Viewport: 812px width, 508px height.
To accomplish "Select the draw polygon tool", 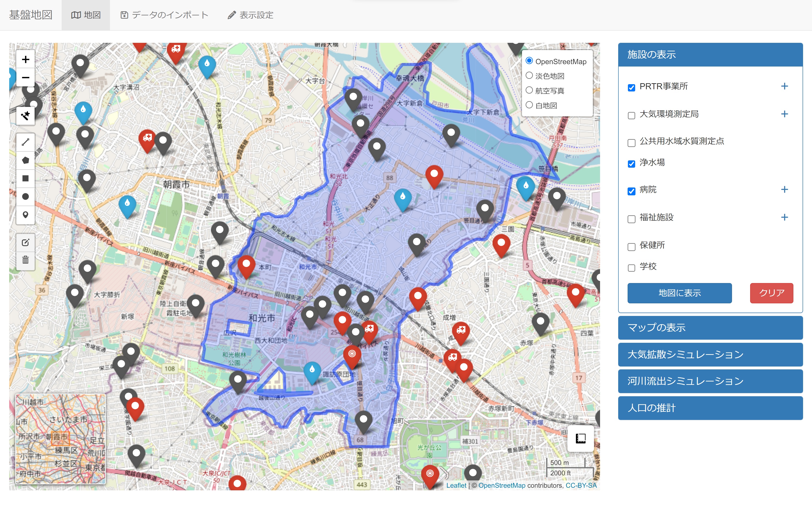I will [x=26, y=160].
